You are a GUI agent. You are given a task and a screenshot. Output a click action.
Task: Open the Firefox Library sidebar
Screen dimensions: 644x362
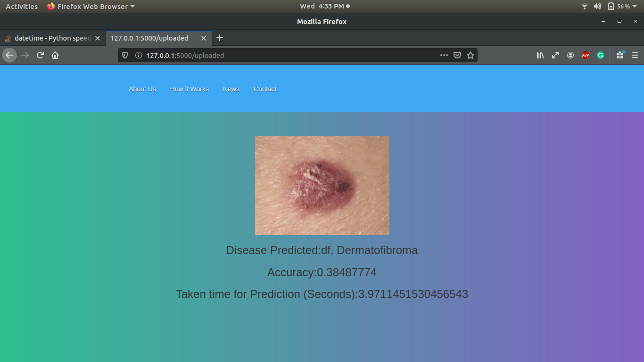point(540,55)
